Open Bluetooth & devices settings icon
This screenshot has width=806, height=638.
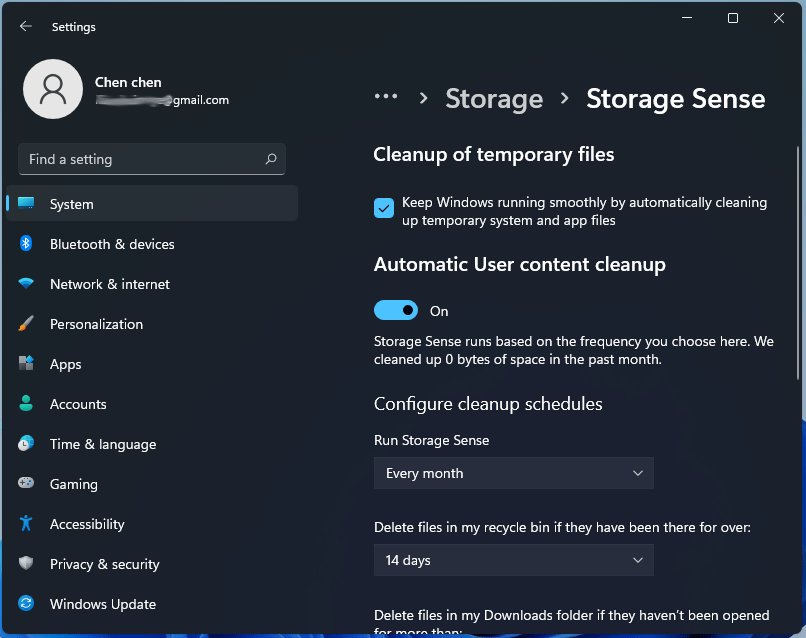[25, 244]
